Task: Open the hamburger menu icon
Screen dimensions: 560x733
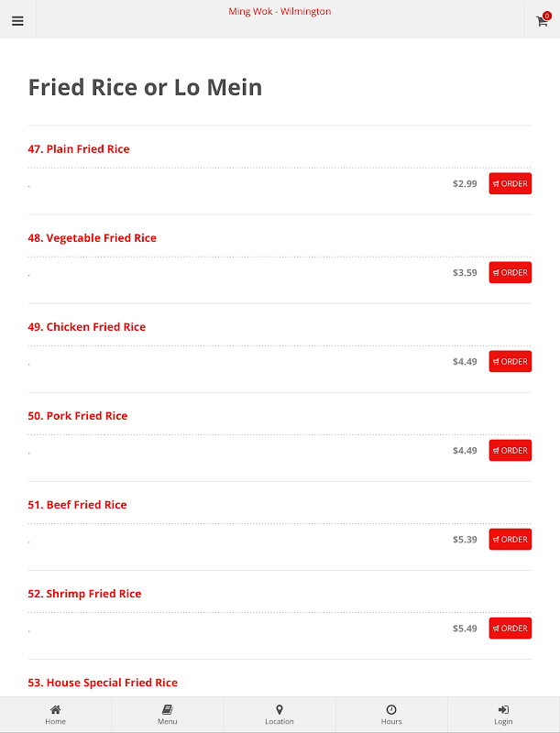Action: click(17, 21)
